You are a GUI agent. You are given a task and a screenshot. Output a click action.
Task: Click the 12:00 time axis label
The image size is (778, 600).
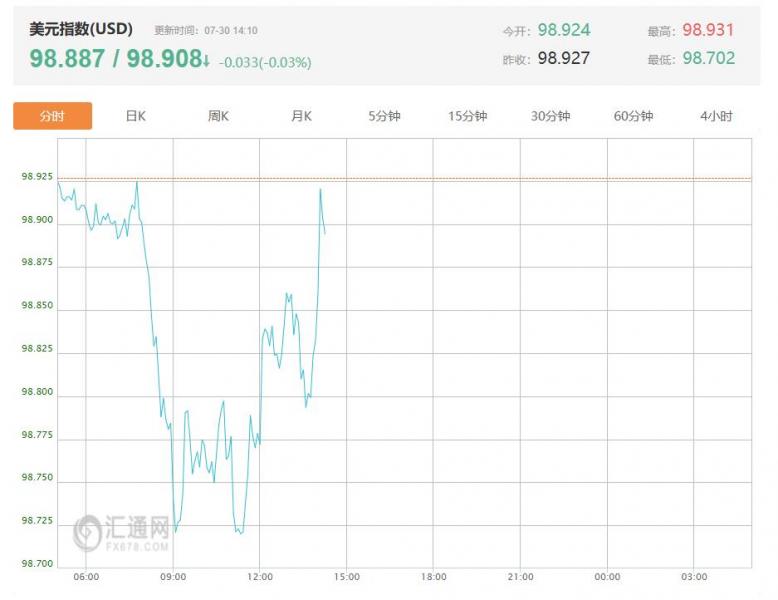pyautogui.click(x=260, y=577)
